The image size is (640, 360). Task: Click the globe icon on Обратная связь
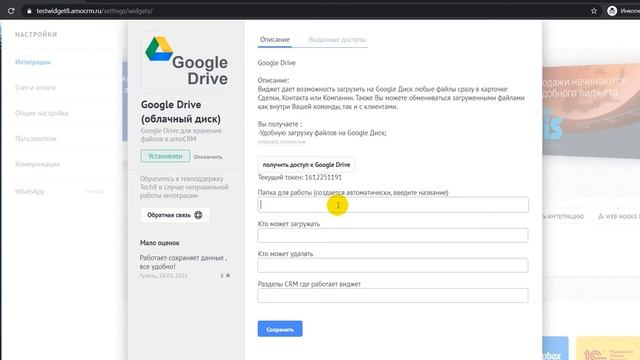(198, 215)
